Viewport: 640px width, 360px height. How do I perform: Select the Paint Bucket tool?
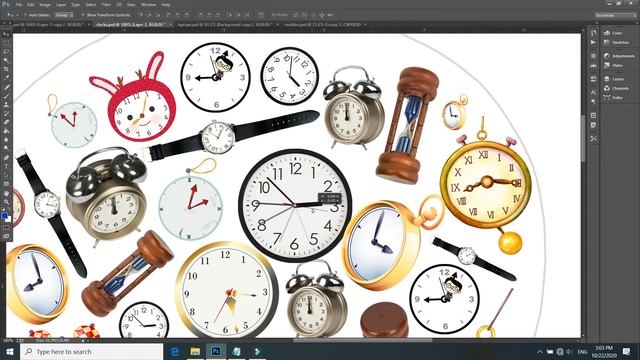click(6, 131)
